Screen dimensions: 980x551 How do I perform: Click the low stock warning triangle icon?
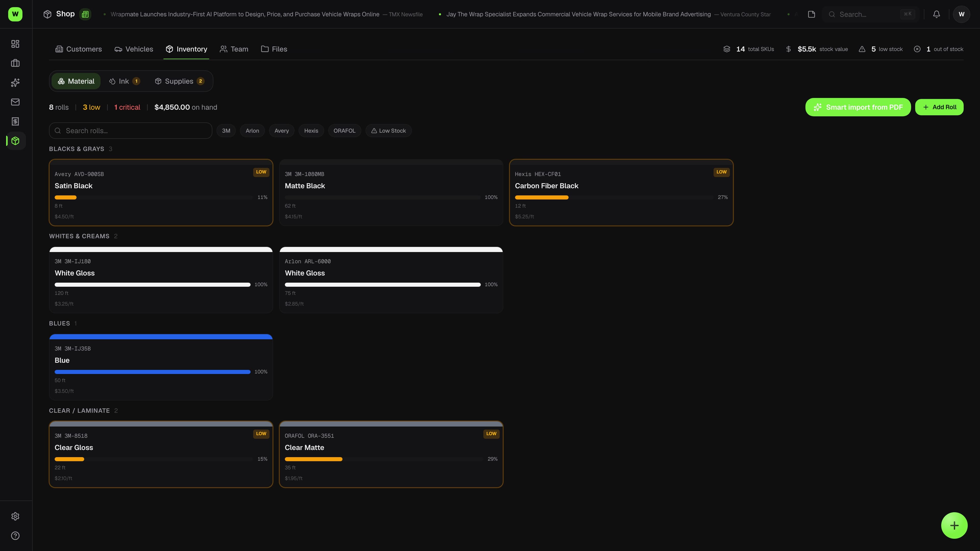862,49
